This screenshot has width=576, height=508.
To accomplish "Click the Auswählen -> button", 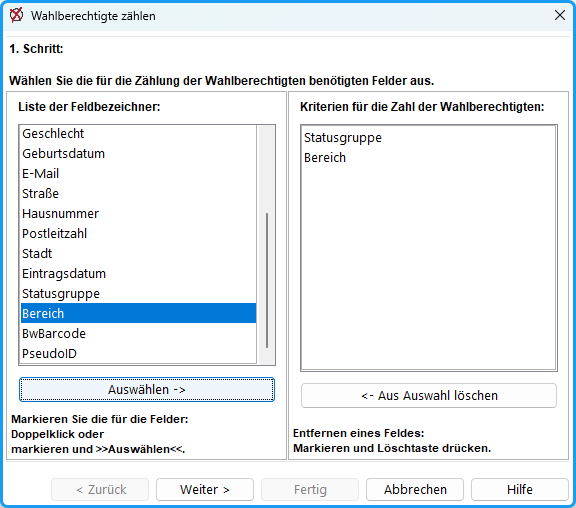I will click(x=147, y=389).
